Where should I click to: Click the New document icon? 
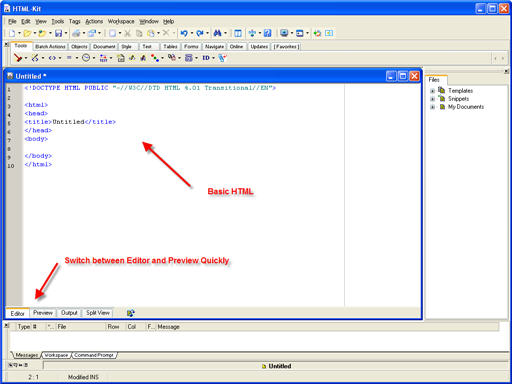coord(12,33)
